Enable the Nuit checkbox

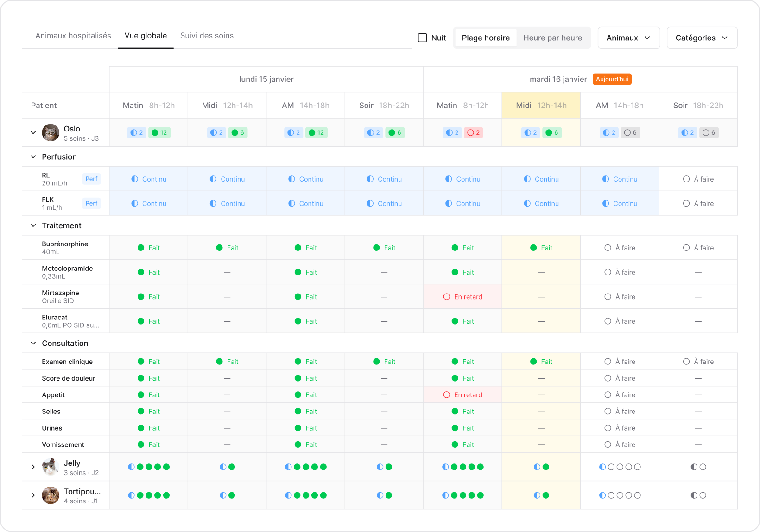pyautogui.click(x=423, y=38)
